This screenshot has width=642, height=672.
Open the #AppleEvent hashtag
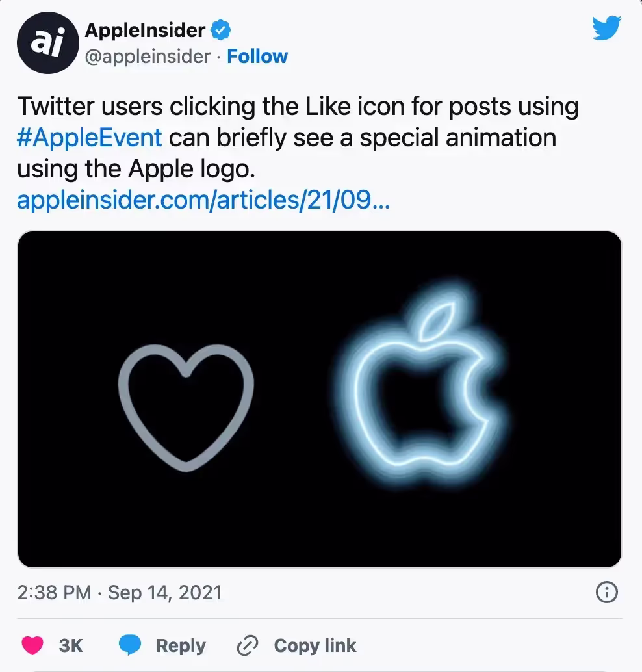89,138
